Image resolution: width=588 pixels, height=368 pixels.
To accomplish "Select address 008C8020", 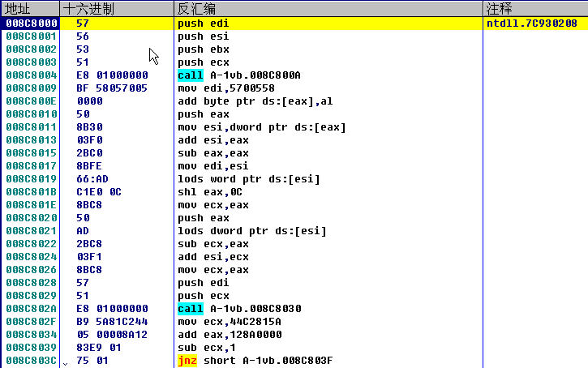I will click(32, 218).
